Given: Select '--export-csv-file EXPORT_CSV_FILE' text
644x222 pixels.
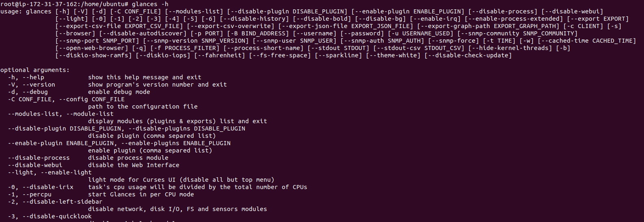Looking at the screenshot, I should pos(119,26).
